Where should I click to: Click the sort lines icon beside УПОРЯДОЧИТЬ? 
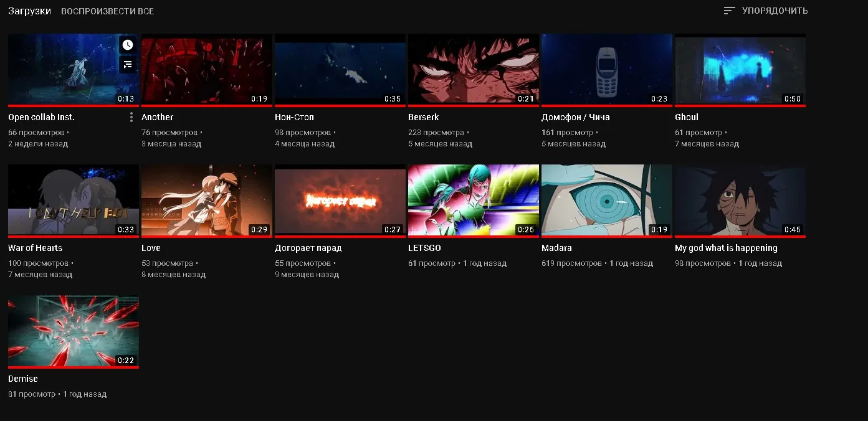730,11
